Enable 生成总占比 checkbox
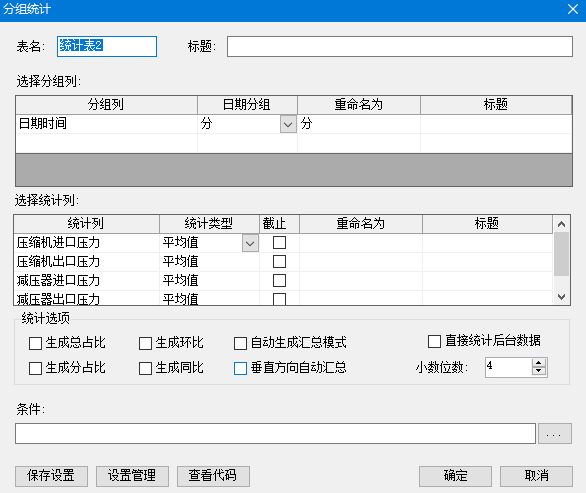This screenshot has width=586, height=493. pos(35,343)
